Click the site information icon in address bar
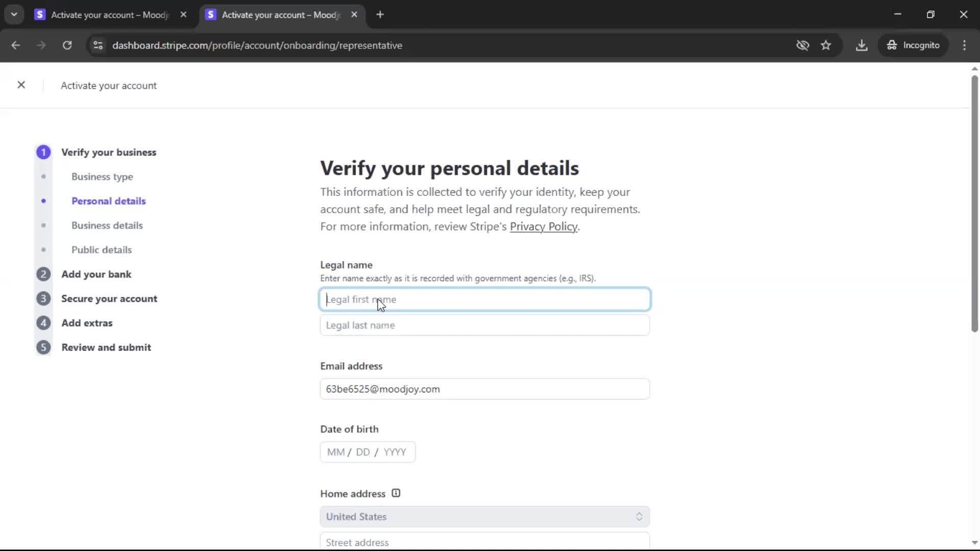The height and width of the screenshot is (551, 980). point(98,45)
